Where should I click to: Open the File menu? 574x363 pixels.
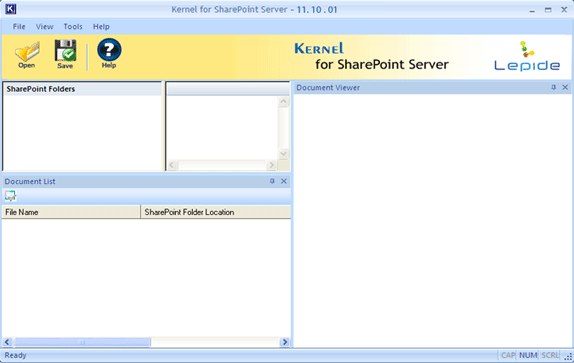pos(19,26)
